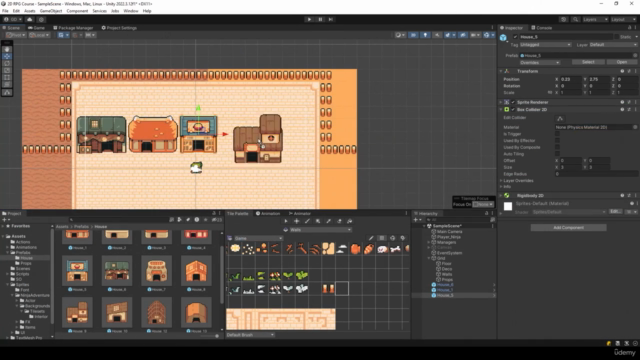
Task: Select the Rotate tool
Action: (x=7, y=63)
